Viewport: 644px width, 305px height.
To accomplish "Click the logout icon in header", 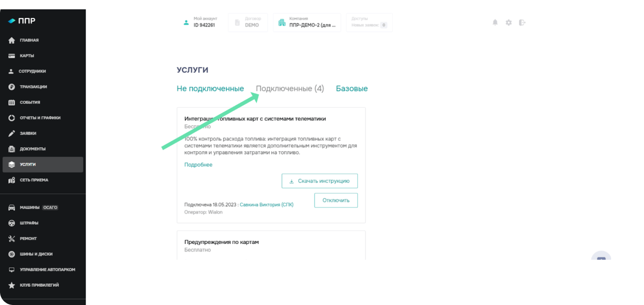I will tap(522, 23).
